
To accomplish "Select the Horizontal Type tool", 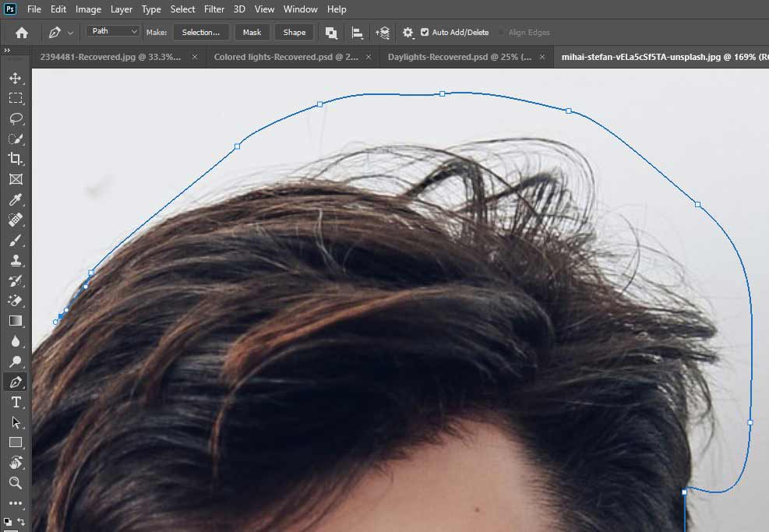I will [x=16, y=402].
